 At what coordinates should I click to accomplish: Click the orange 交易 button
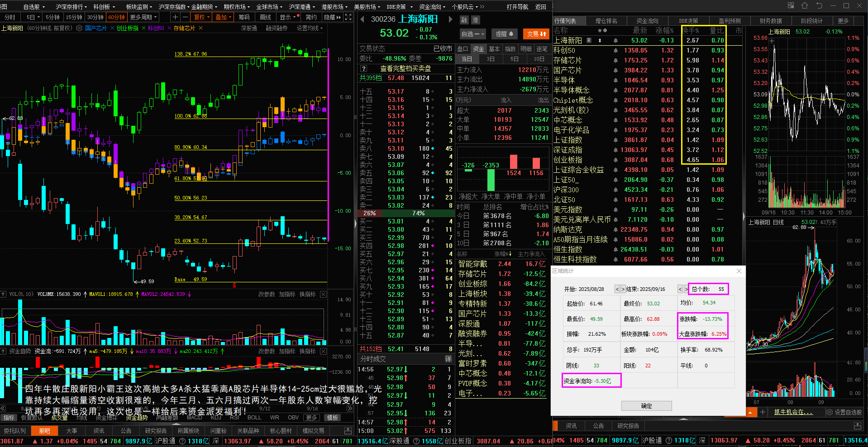coord(536,34)
